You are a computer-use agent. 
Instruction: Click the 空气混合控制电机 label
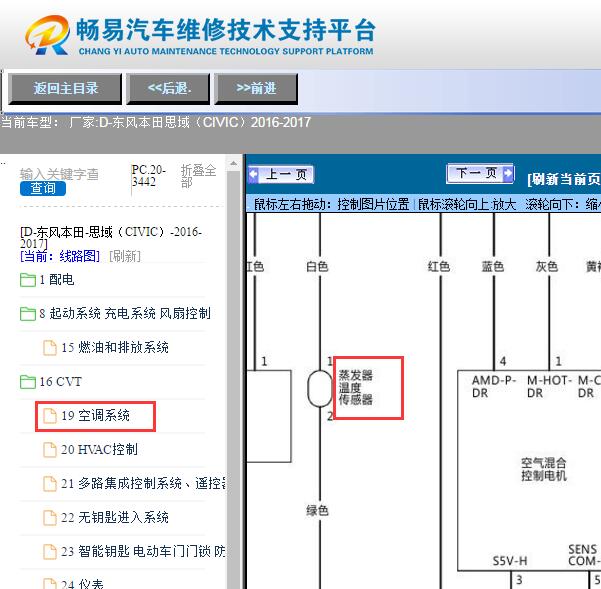click(544, 469)
